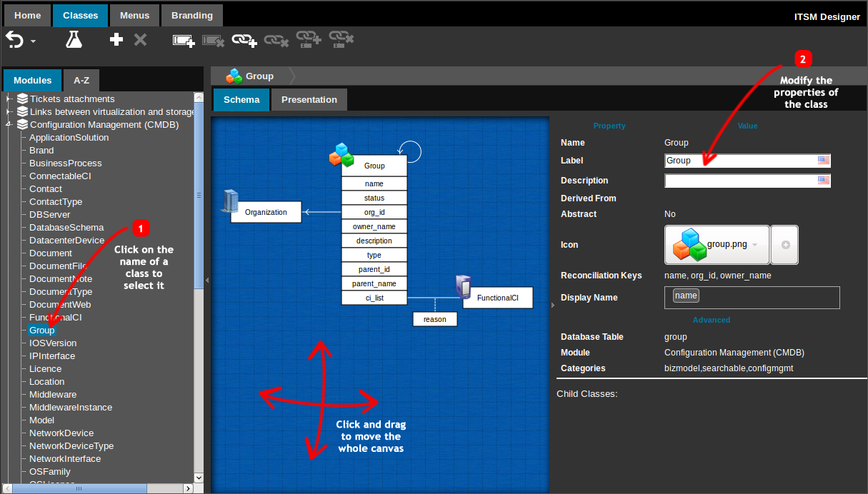Click into the Description input field
Viewport: 868px width, 494px height.
739,181
